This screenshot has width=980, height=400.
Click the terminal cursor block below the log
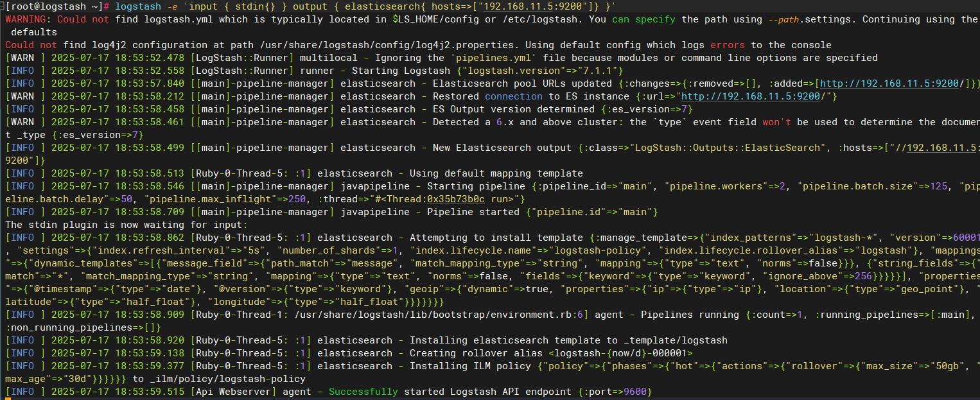8,399
